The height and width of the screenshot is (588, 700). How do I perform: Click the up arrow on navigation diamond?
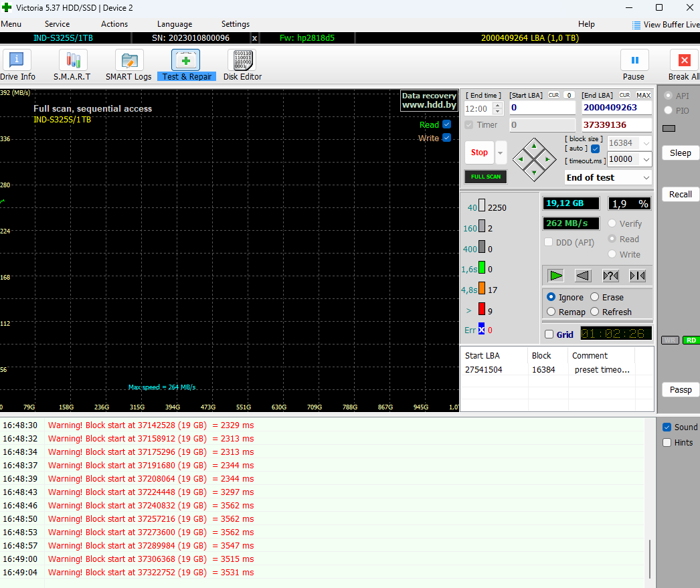535,146
